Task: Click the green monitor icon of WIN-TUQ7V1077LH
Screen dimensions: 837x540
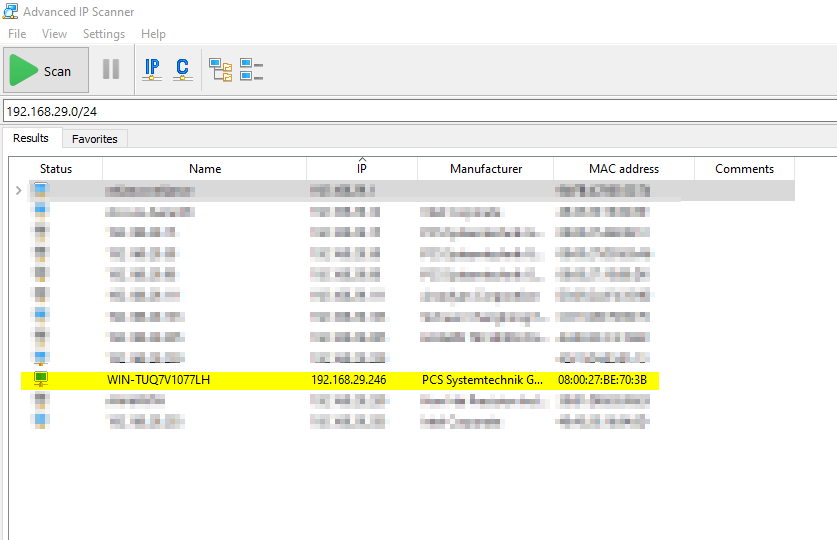Action: [x=41, y=379]
